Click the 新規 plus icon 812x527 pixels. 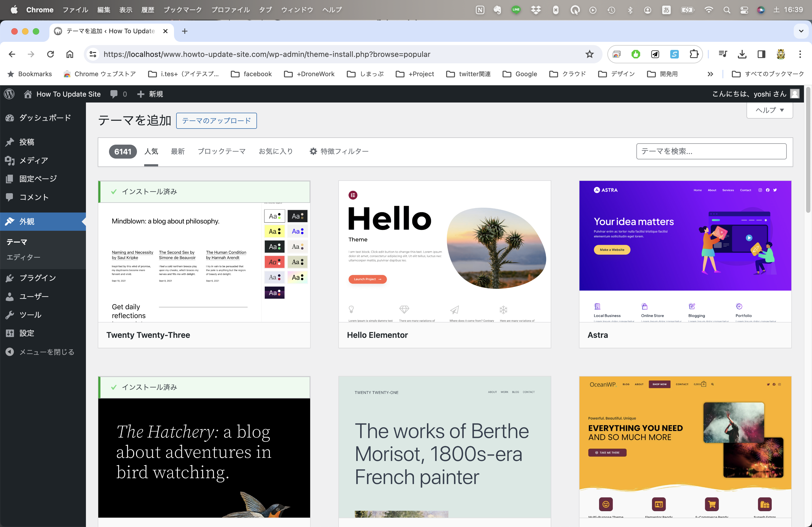tap(140, 94)
